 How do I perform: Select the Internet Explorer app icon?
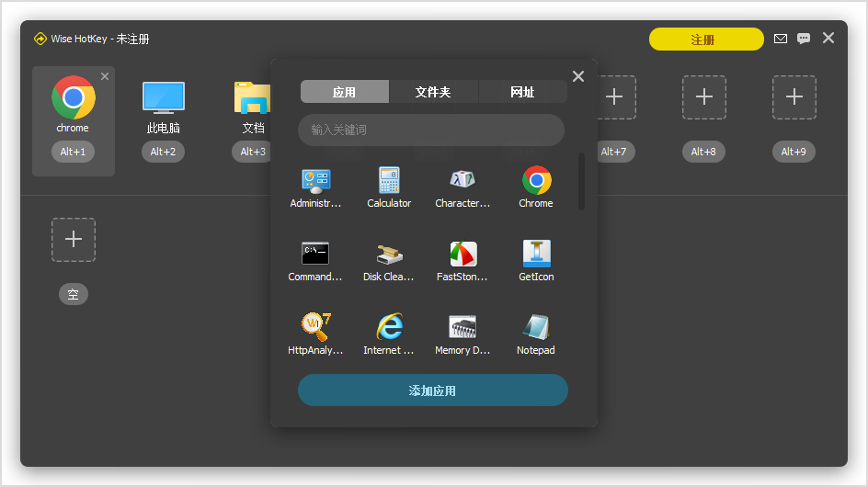(389, 327)
